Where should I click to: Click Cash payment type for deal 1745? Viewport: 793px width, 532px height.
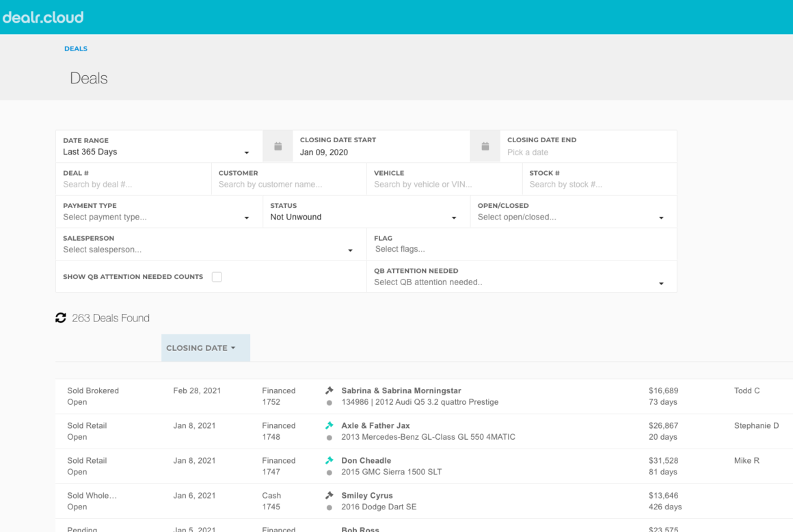(x=271, y=495)
